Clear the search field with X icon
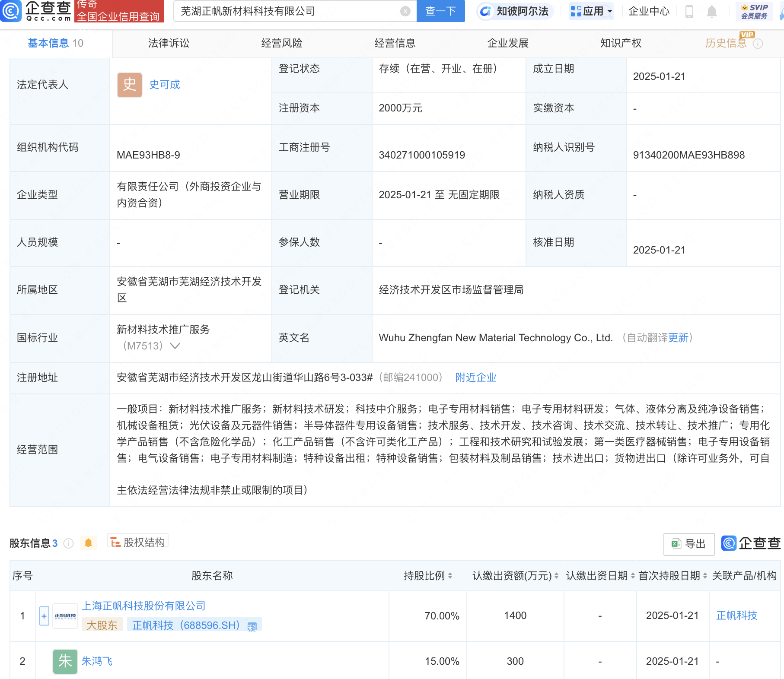Image resolution: width=784 pixels, height=679 pixels. (x=405, y=11)
